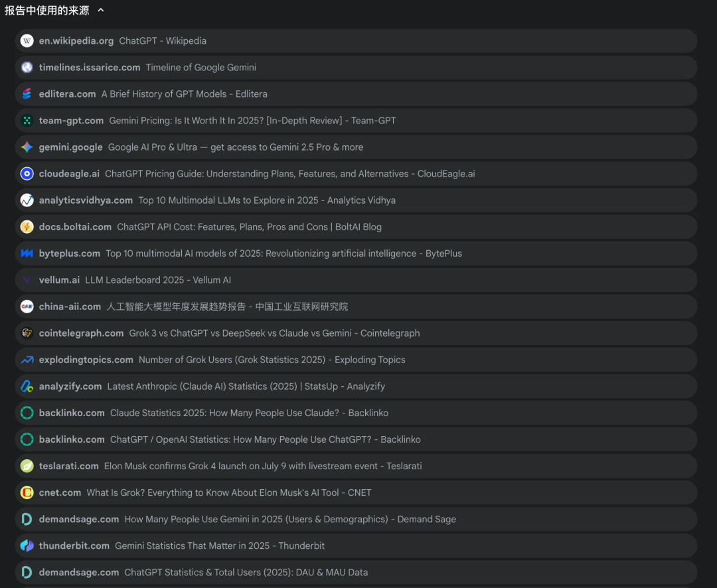
Task: Click the team-gpt.com favicon icon
Action: (x=27, y=120)
